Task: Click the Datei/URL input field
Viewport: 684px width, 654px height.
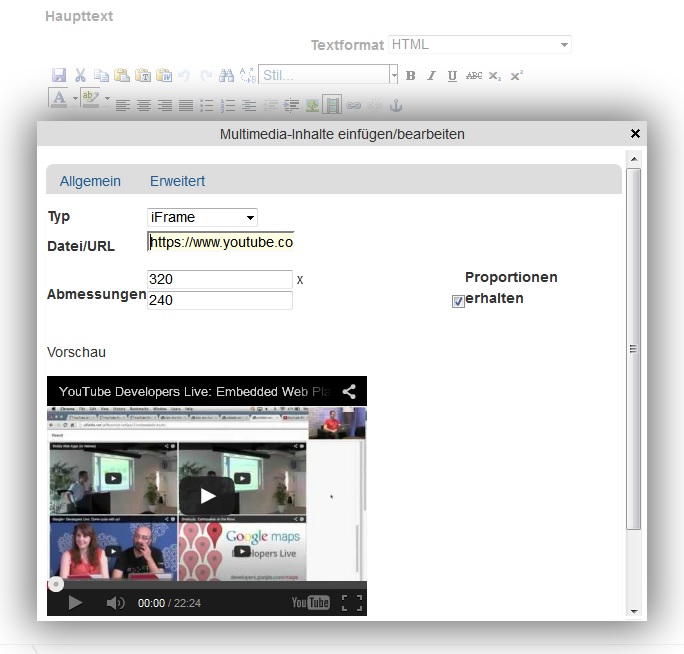Action: [221, 242]
